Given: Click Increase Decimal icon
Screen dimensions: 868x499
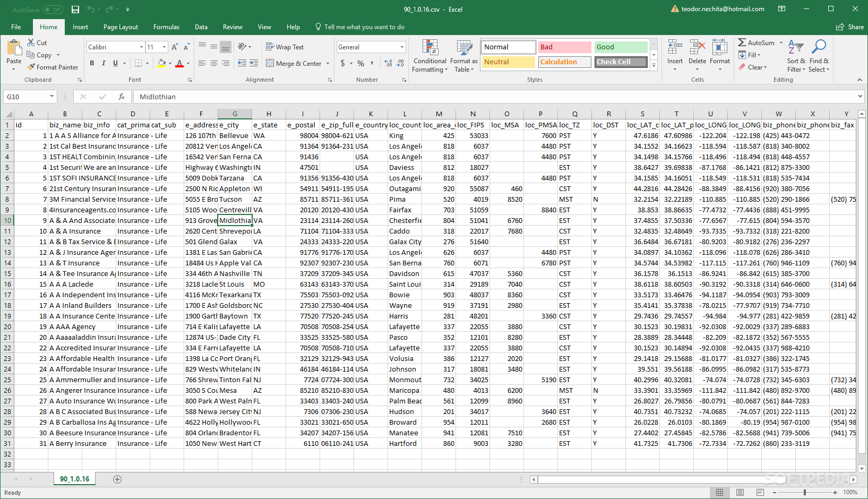Looking at the screenshot, I should coord(389,63).
